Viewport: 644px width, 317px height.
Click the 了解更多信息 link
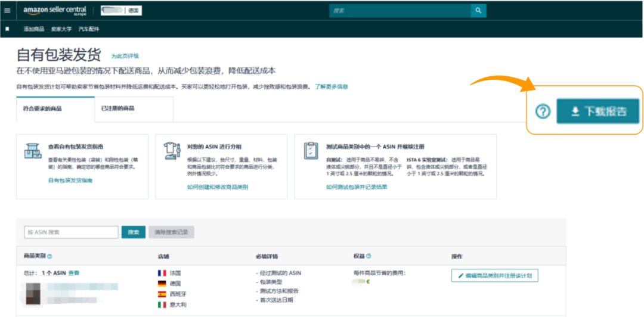[332, 86]
